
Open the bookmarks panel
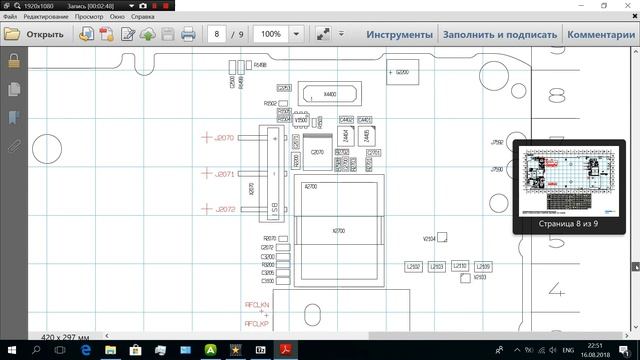(14, 118)
